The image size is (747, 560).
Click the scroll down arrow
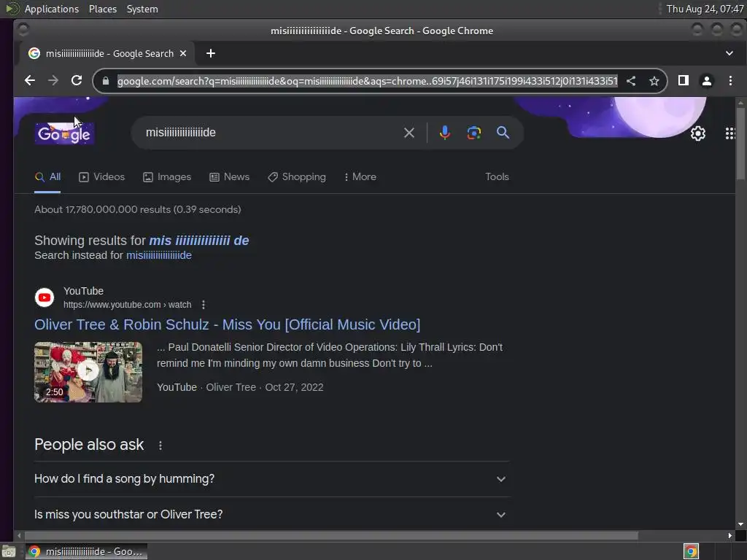pos(740,524)
